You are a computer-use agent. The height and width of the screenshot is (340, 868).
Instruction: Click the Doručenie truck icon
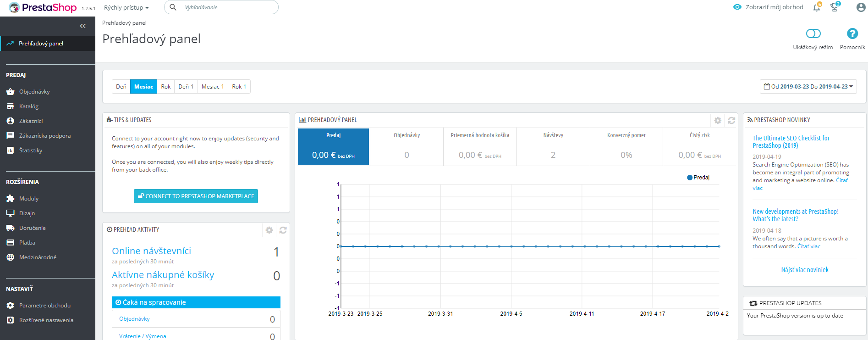click(x=11, y=228)
